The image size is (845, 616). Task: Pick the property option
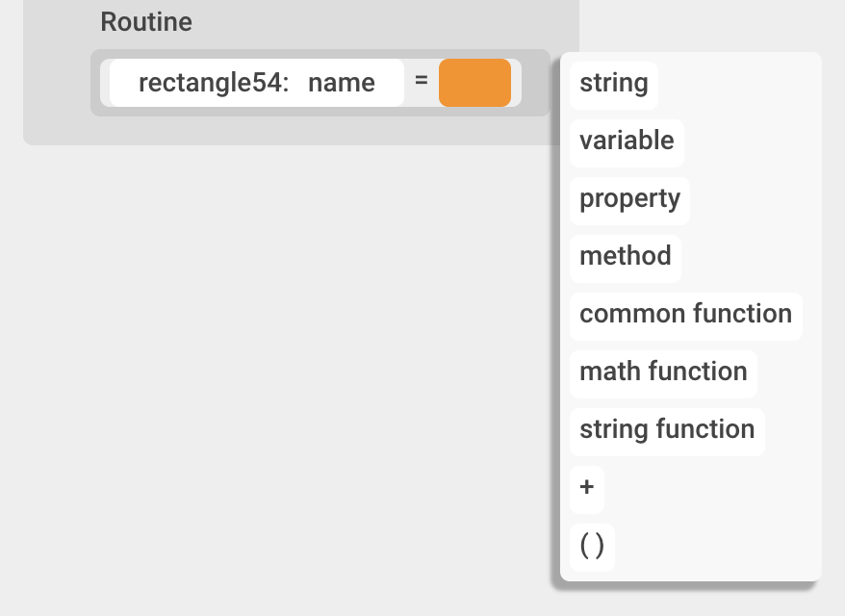pyautogui.click(x=629, y=198)
